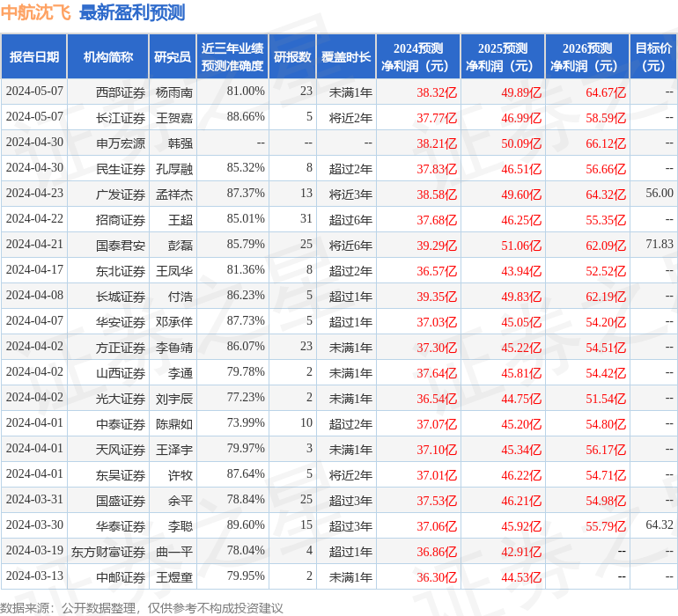
Task: Click accuracy value 88.66%
Action: point(246,116)
